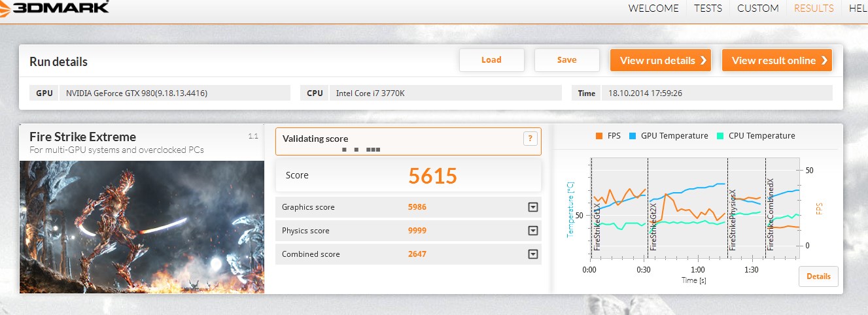
Task: Click the Physics score value 9999
Action: click(x=417, y=231)
